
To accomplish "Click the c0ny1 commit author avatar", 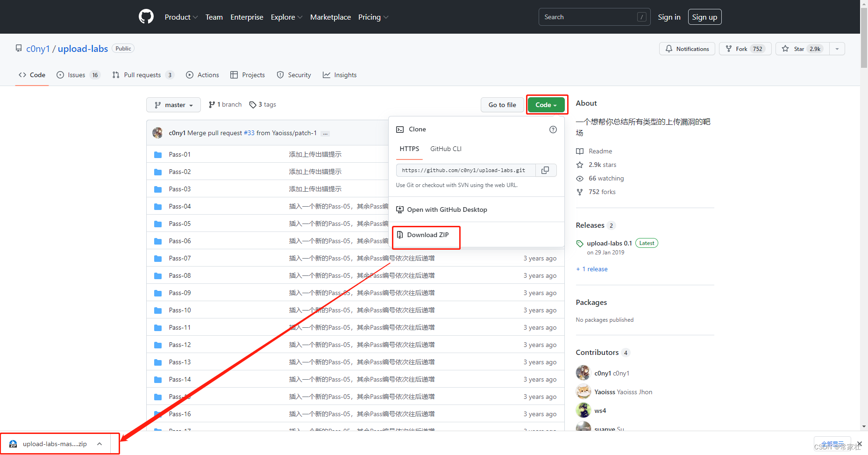I will point(157,132).
